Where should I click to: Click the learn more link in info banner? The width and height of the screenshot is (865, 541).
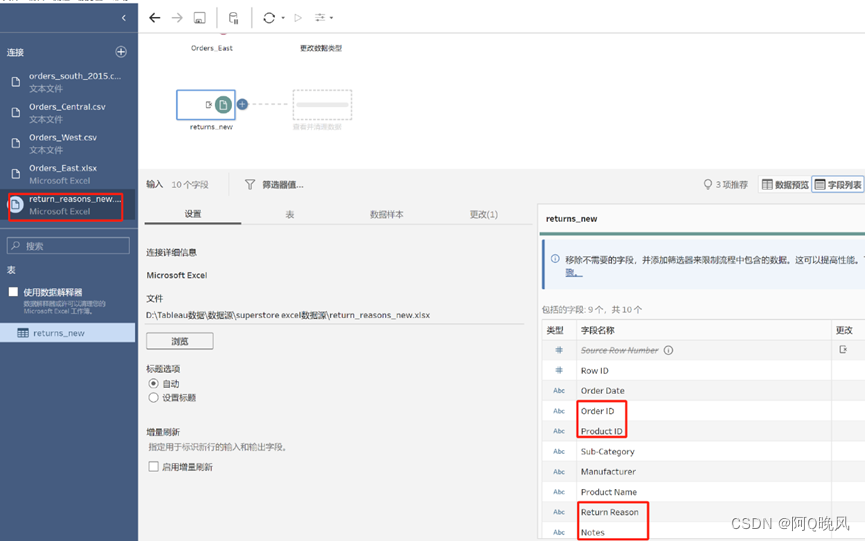pos(573,272)
